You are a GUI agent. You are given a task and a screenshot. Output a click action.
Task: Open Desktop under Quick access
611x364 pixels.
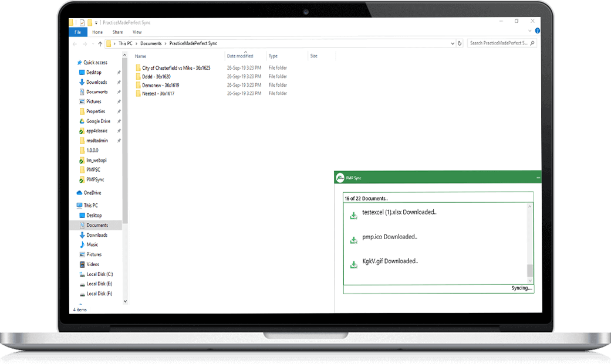[90, 73]
